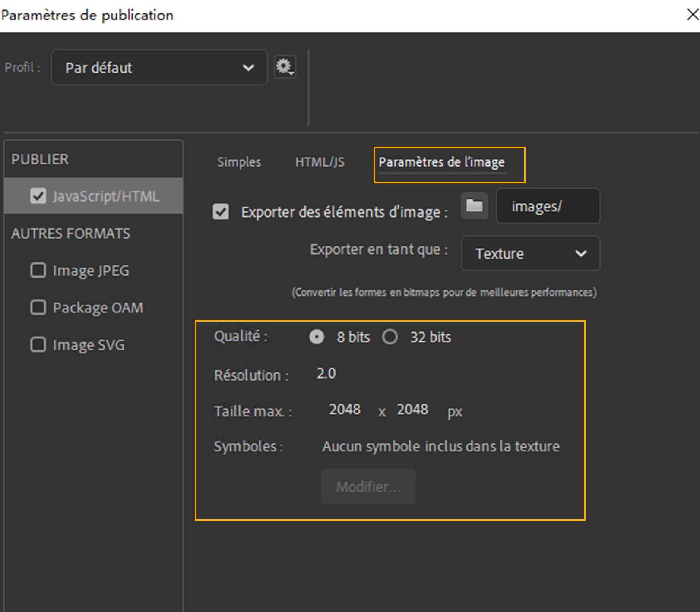700x612 pixels.
Task: Open the Profil dropdown showing Par défaut
Action: [x=158, y=67]
